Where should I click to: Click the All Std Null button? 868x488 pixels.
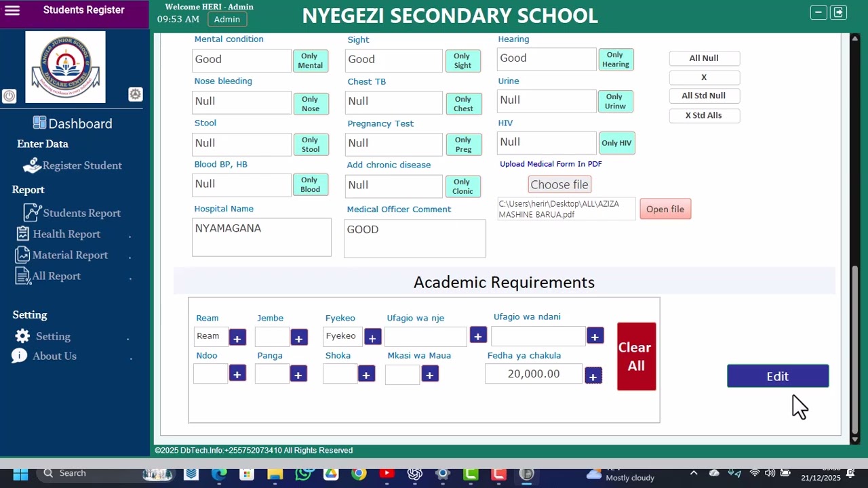[x=704, y=96]
